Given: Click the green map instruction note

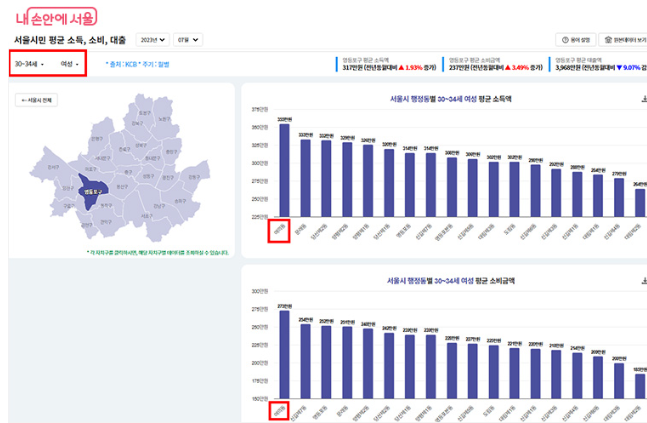Looking at the screenshot, I should pyautogui.click(x=158, y=253).
